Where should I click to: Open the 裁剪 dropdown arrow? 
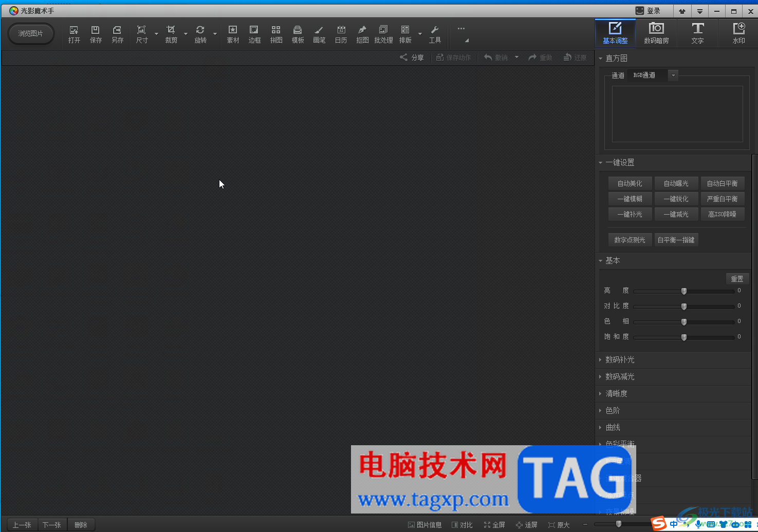point(186,34)
